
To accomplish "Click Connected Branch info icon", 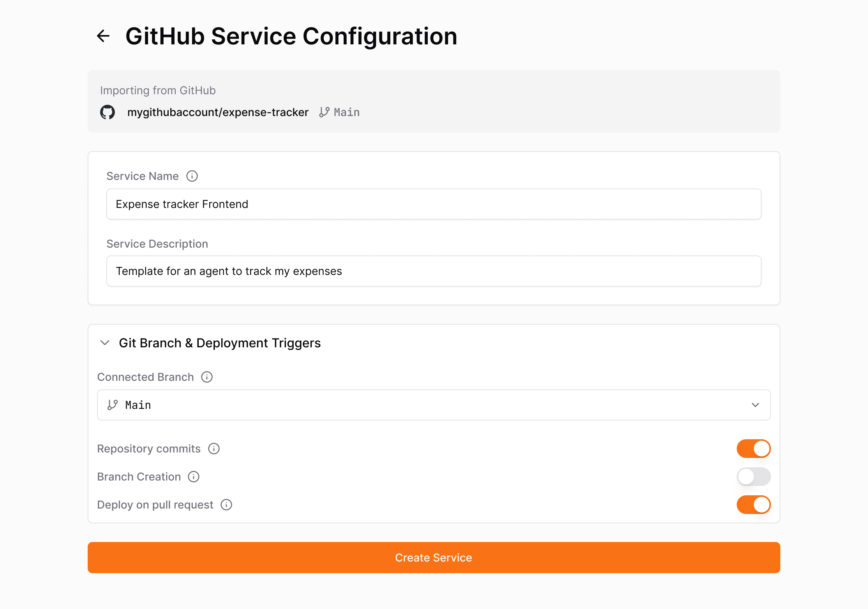I will coord(207,377).
